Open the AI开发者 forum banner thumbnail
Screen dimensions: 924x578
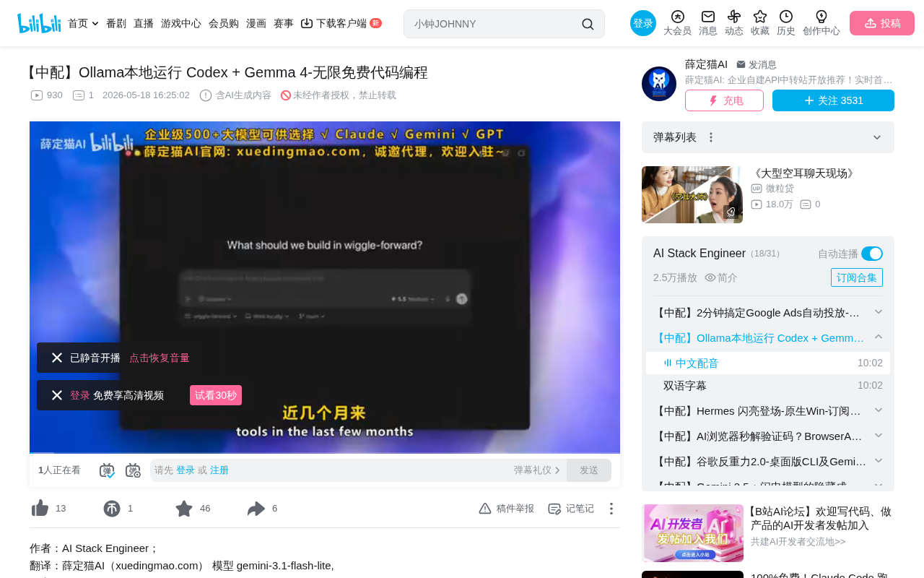[x=693, y=533]
